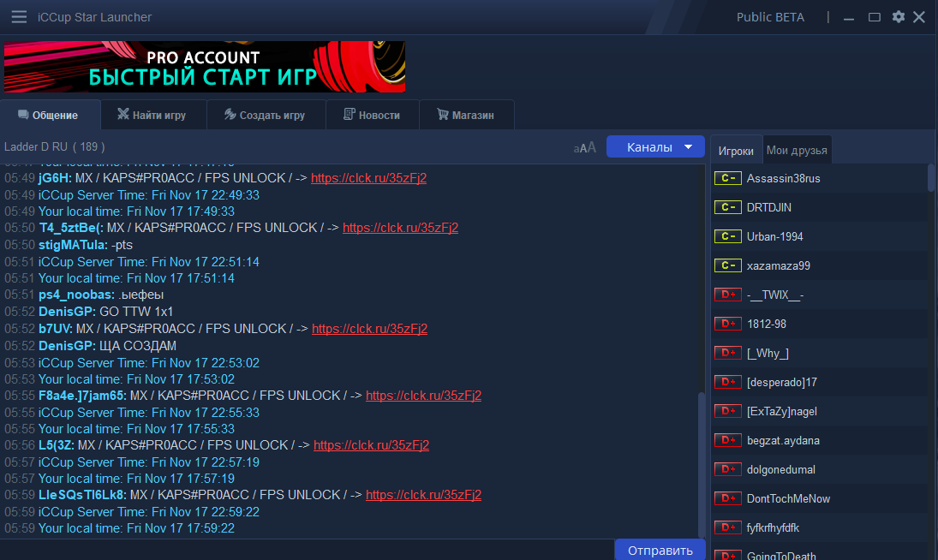Click the PRO ACCOUNT banner
This screenshot has width=938, height=560.
tap(205, 66)
